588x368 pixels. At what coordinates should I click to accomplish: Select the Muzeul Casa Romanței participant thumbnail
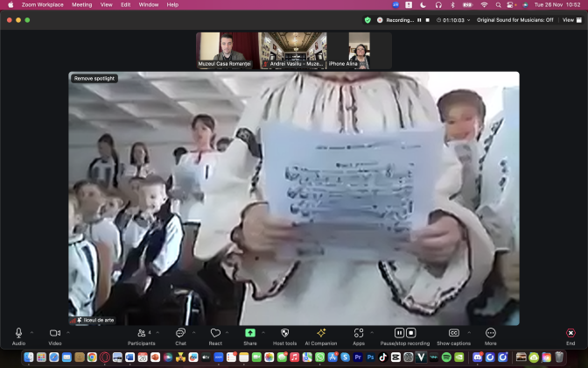click(226, 50)
